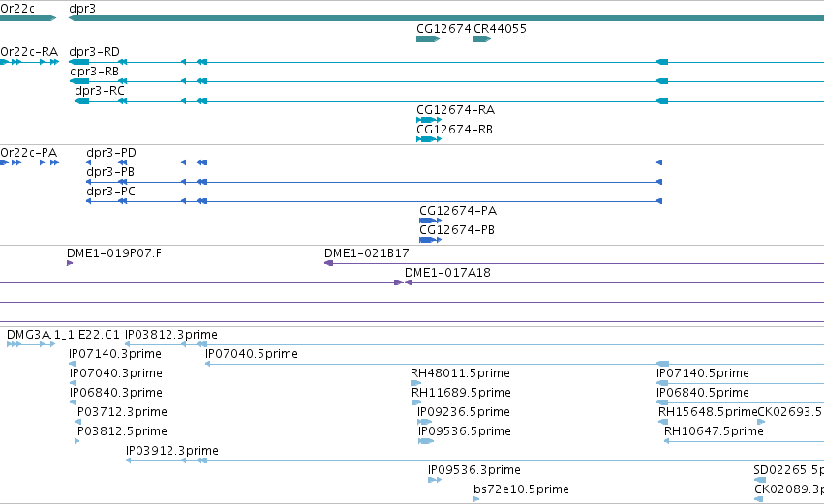The width and height of the screenshot is (824, 504).
Task: Click the dpr3-RD transcript label
Action: pos(95,52)
